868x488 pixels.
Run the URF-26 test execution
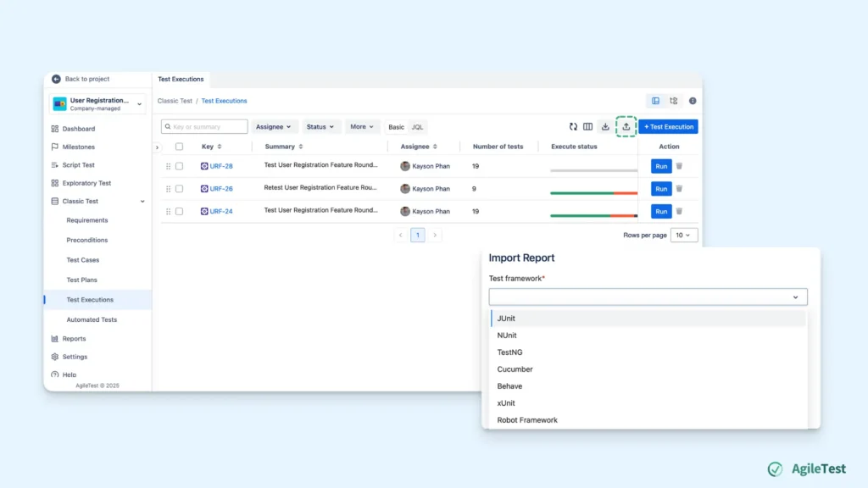tap(661, 189)
